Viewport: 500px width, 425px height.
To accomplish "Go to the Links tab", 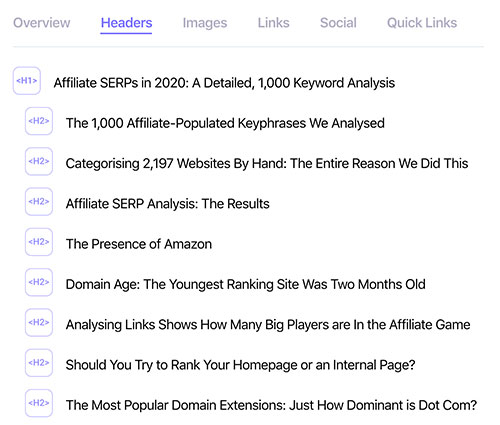I will (x=273, y=23).
